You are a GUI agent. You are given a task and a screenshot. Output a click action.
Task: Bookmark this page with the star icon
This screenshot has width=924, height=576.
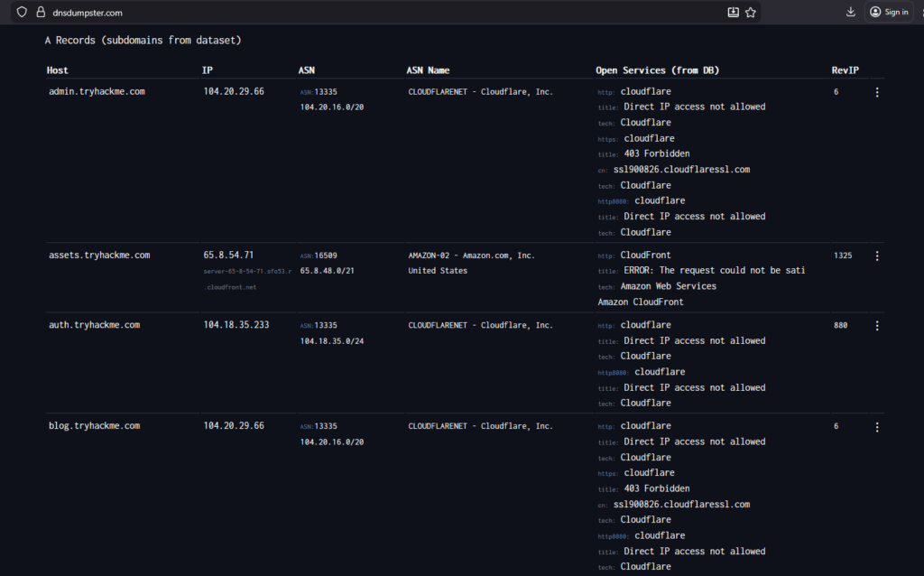pos(750,12)
